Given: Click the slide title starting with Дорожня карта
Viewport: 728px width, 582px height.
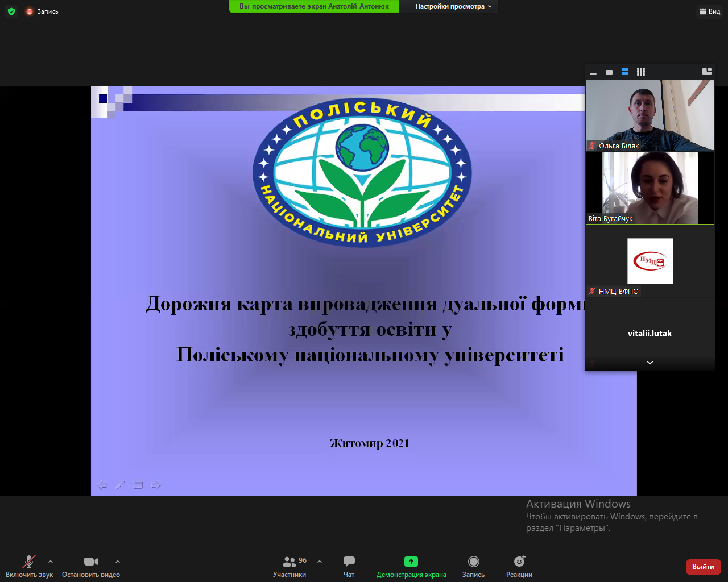Looking at the screenshot, I should pyautogui.click(x=365, y=330).
